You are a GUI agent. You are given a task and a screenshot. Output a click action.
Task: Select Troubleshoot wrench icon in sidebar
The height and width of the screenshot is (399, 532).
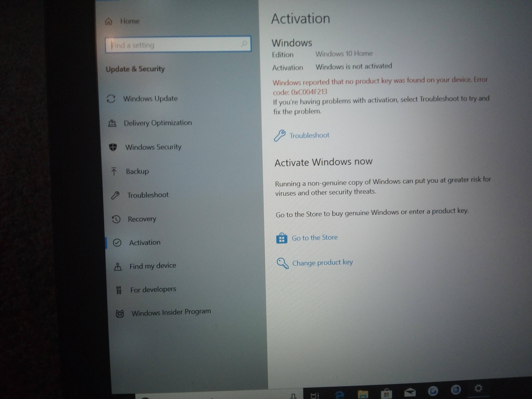115,195
